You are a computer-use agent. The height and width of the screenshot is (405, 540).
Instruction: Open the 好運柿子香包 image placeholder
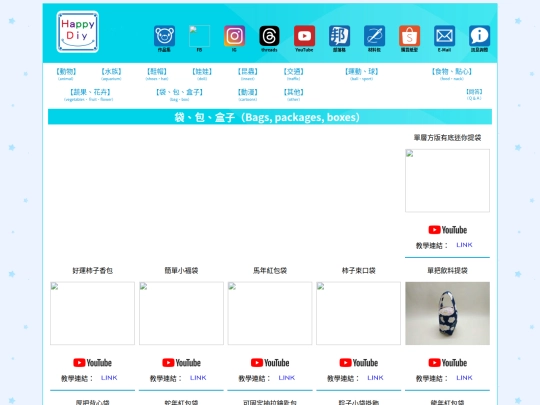click(92, 313)
